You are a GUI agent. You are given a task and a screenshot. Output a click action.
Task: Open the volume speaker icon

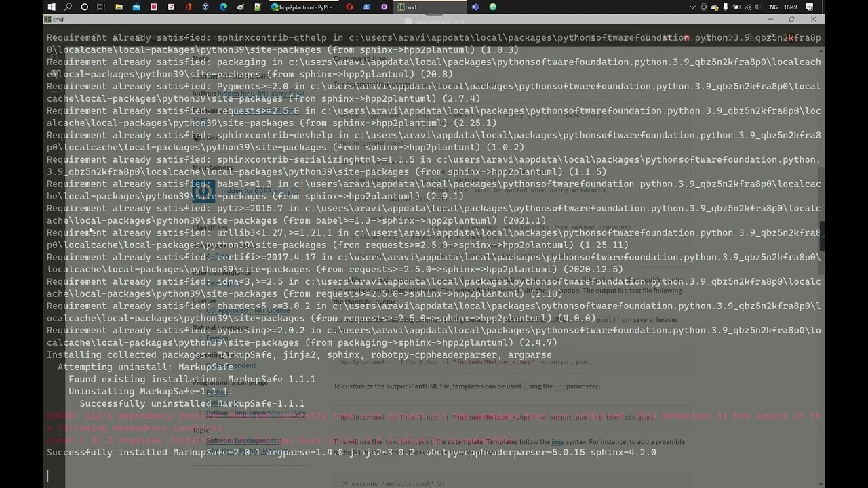[758, 7]
